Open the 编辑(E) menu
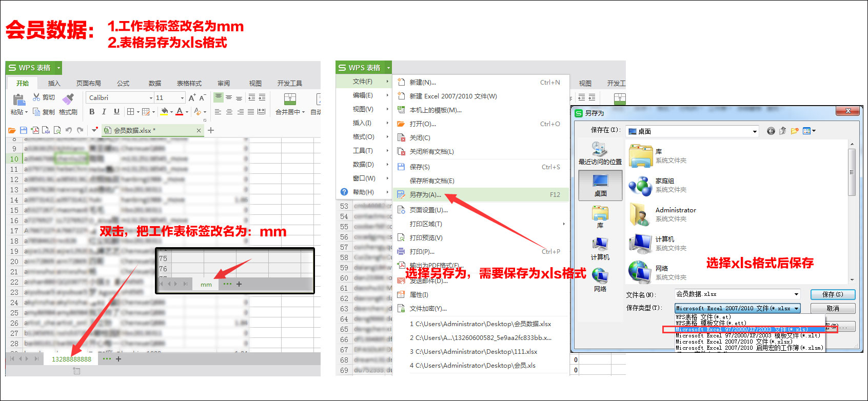The width and height of the screenshot is (868, 401). 363,95
